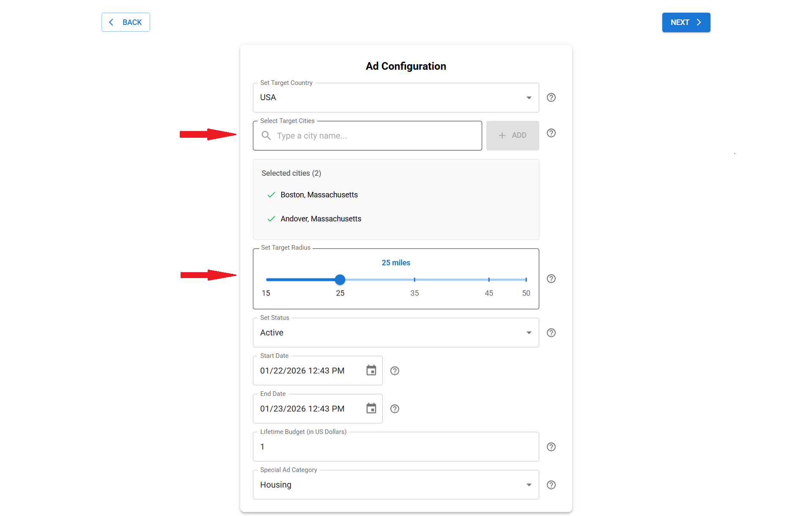The width and height of the screenshot is (812, 516).
Task: Click help icon beside Target Radius slider
Action: click(x=551, y=279)
